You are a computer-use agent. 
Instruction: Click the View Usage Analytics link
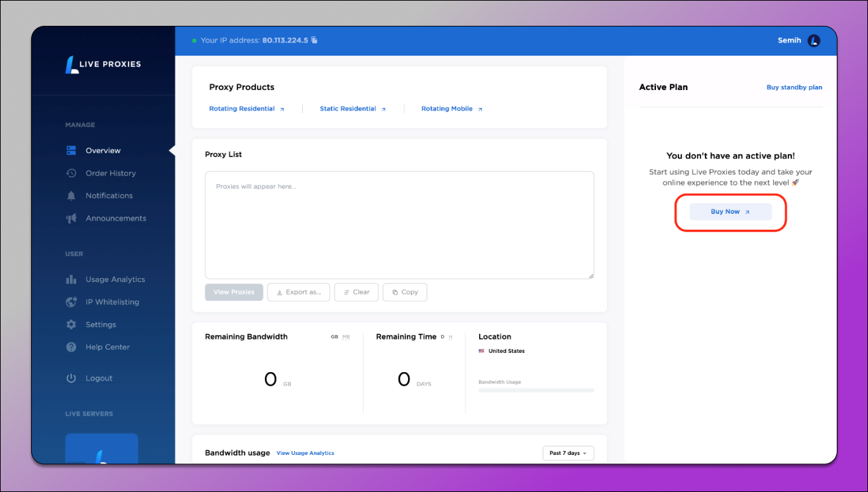pyautogui.click(x=305, y=453)
